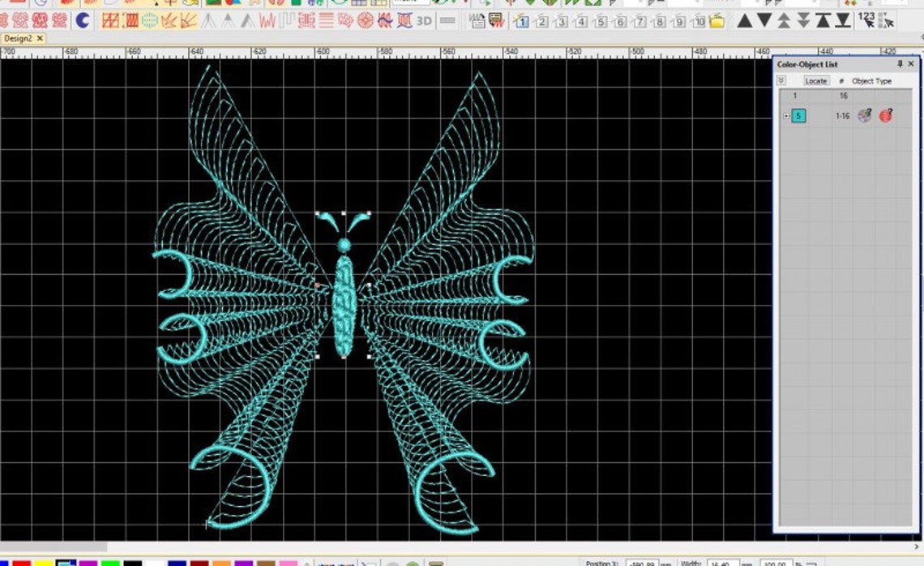Image resolution: width=924 pixels, height=566 pixels.
Task: Toggle the pin on the Color-Object List panel
Action: [901, 64]
